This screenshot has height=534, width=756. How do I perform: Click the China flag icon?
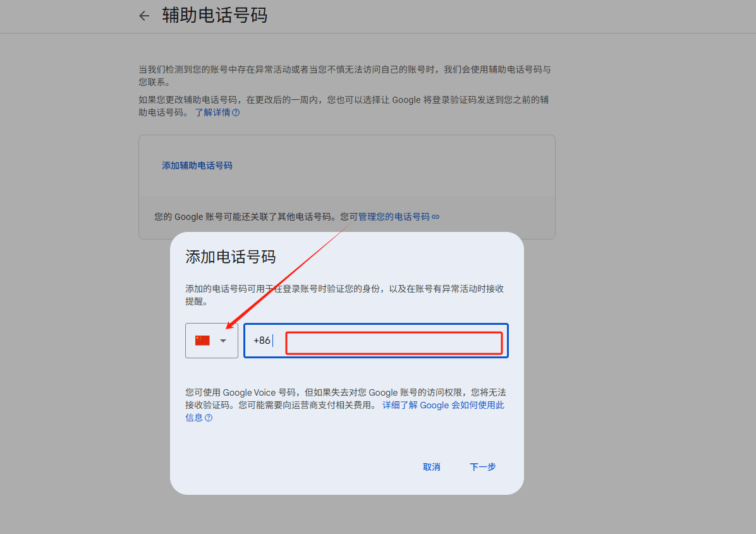pos(202,341)
